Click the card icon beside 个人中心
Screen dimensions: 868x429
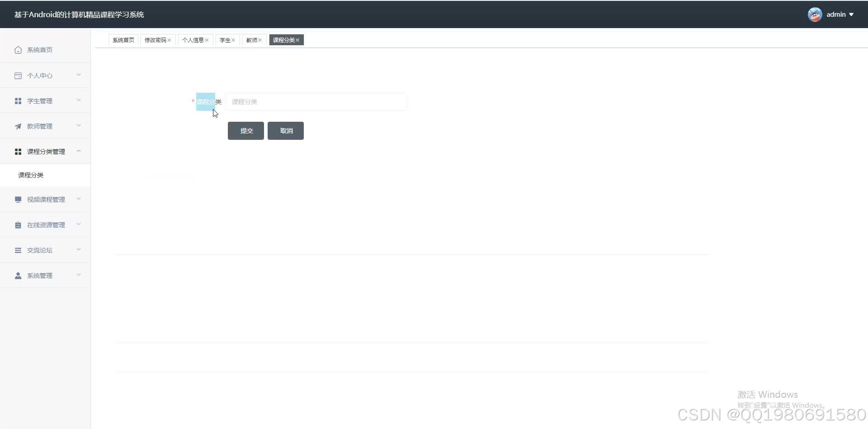(18, 76)
